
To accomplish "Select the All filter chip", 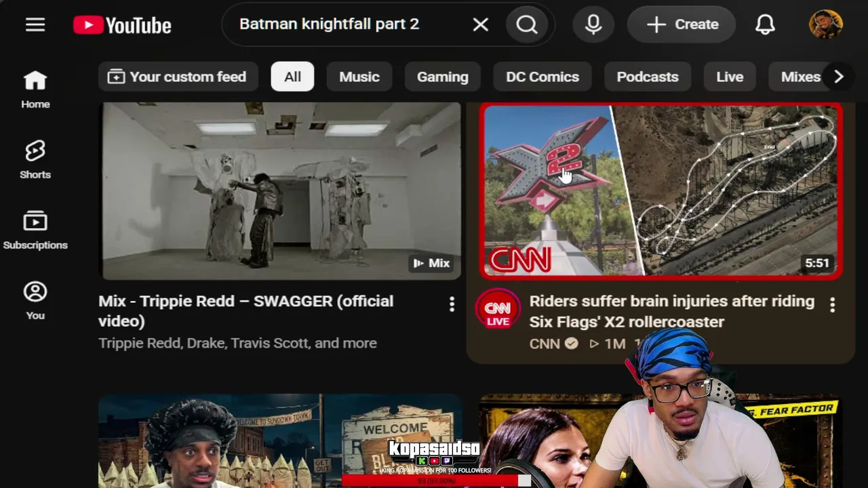I will pos(292,77).
